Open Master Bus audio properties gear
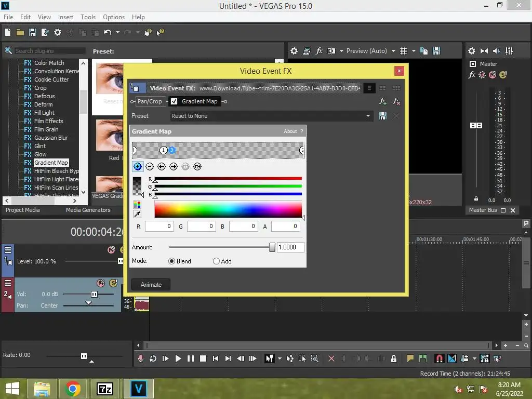Image resolution: width=532 pixels, height=399 pixels. point(472,51)
